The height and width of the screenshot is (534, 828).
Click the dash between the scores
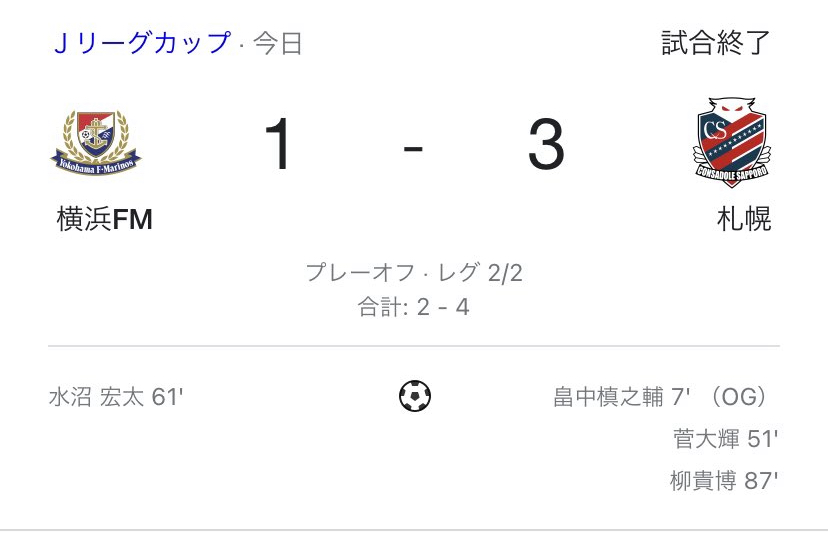tap(413, 148)
